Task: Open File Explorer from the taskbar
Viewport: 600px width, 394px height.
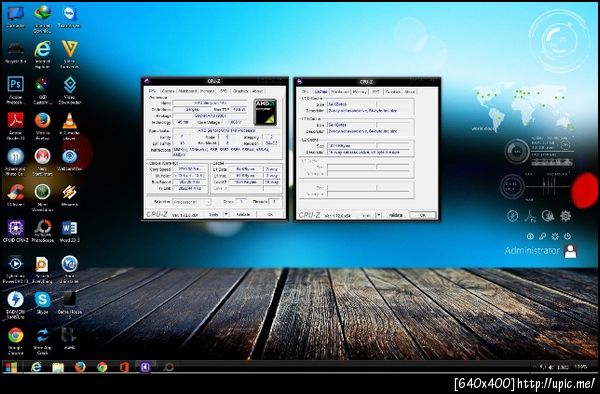Action: point(58,367)
